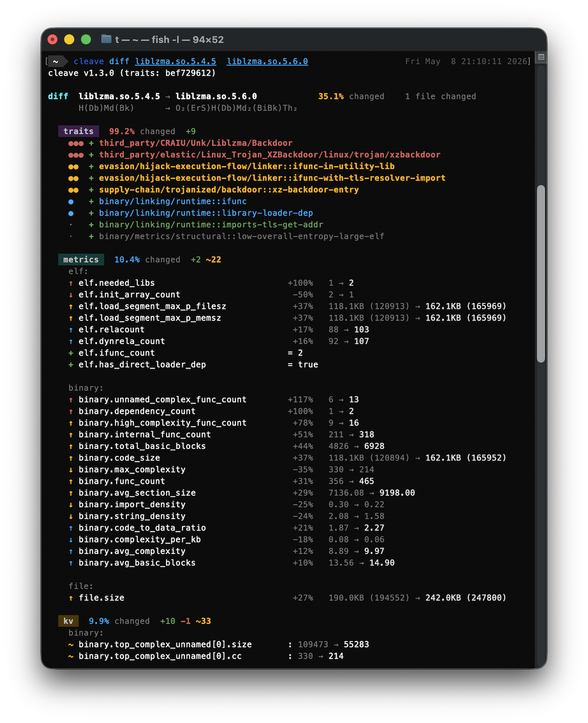Image resolution: width=588 pixels, height=723 pixels.
Task: Click the elf.needed_libs metric name
Action: pyautogui.click(x=117, y=283)
